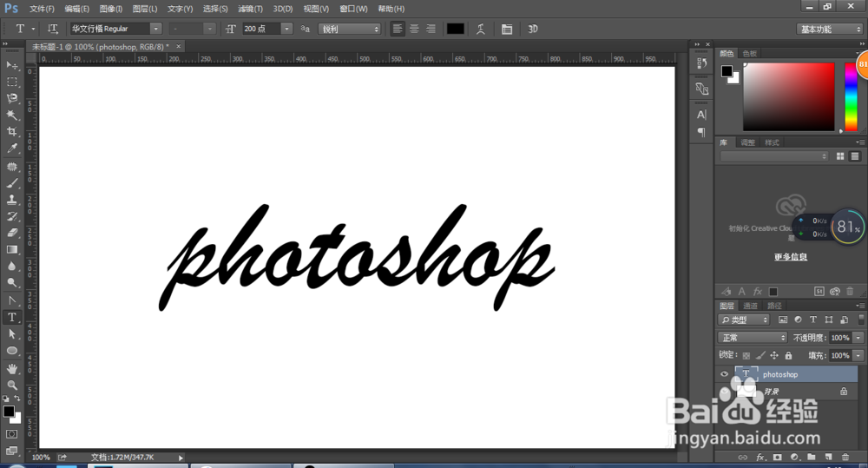Switch to the 色板 tab
Viewport: 868px width, 468px height.
pos(750,53)
